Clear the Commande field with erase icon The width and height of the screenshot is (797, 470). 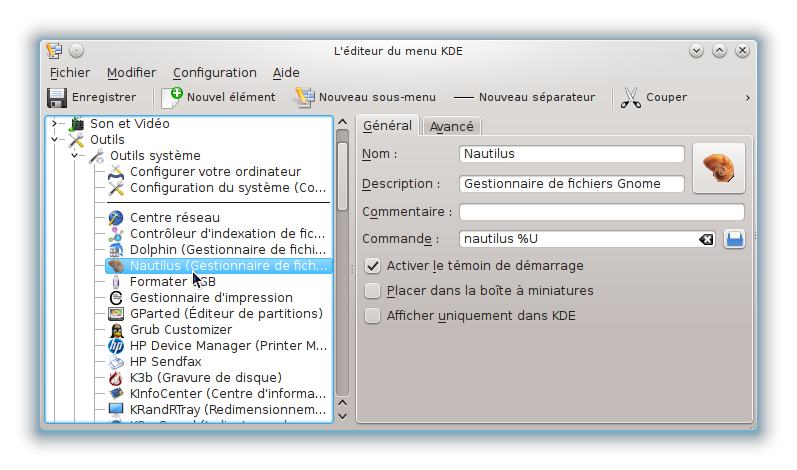(706, 239)
